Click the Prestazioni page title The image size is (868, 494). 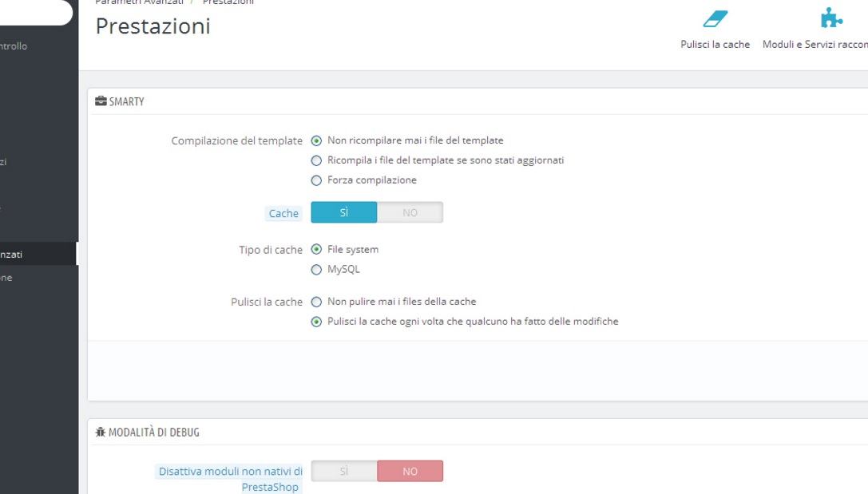[x=153, y=26]
